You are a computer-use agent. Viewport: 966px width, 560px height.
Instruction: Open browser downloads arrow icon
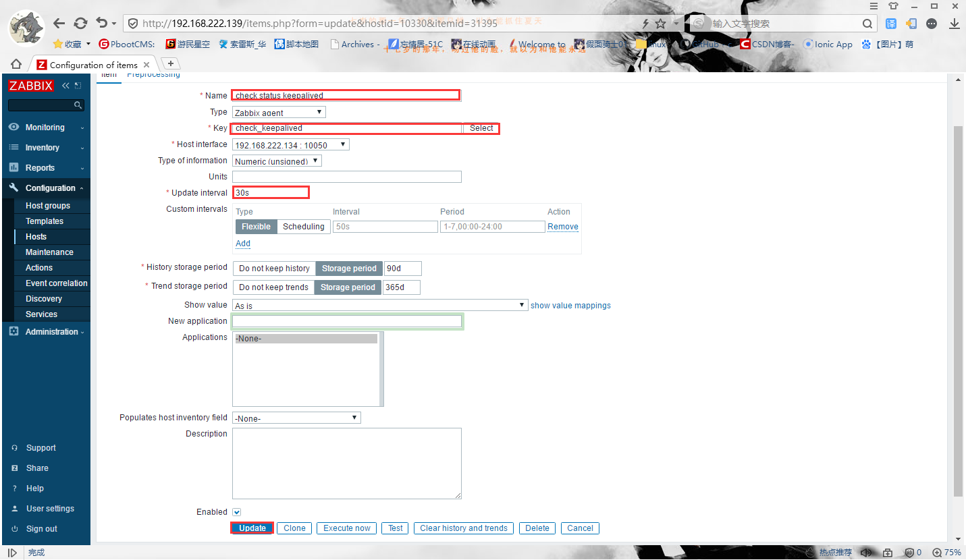[x=955, y=24]
